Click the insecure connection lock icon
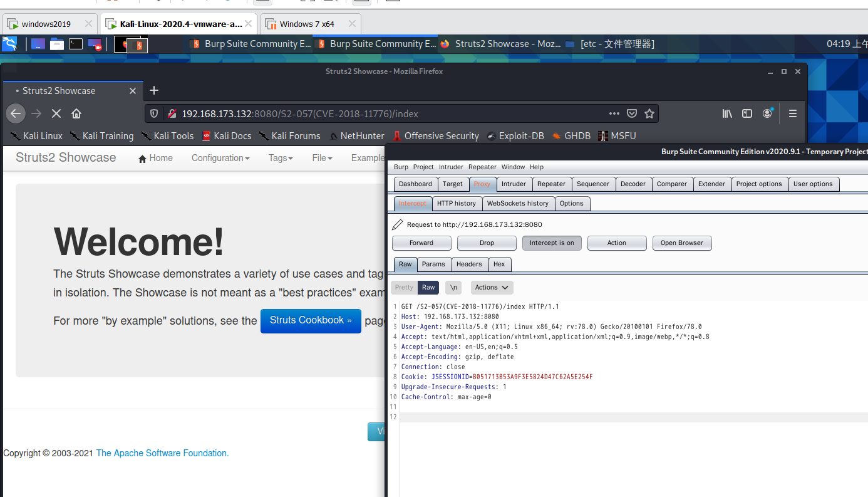Viewport: 868px width, 497px height. click(x=171, y=113)
